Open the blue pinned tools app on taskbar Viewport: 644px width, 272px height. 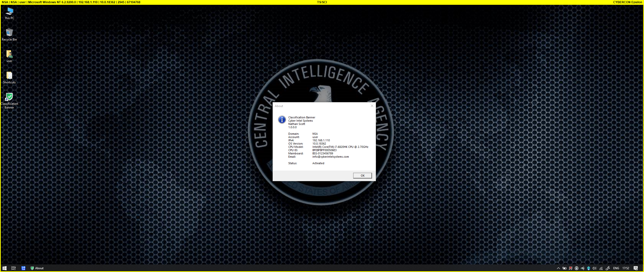point(23,268)
